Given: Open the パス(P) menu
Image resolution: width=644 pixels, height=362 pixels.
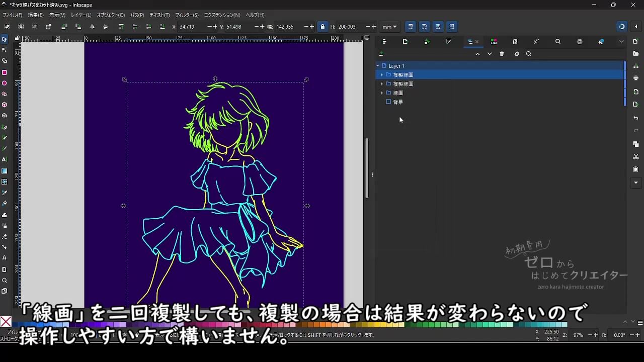Looking at the screenshot, I should pos(137,15).
